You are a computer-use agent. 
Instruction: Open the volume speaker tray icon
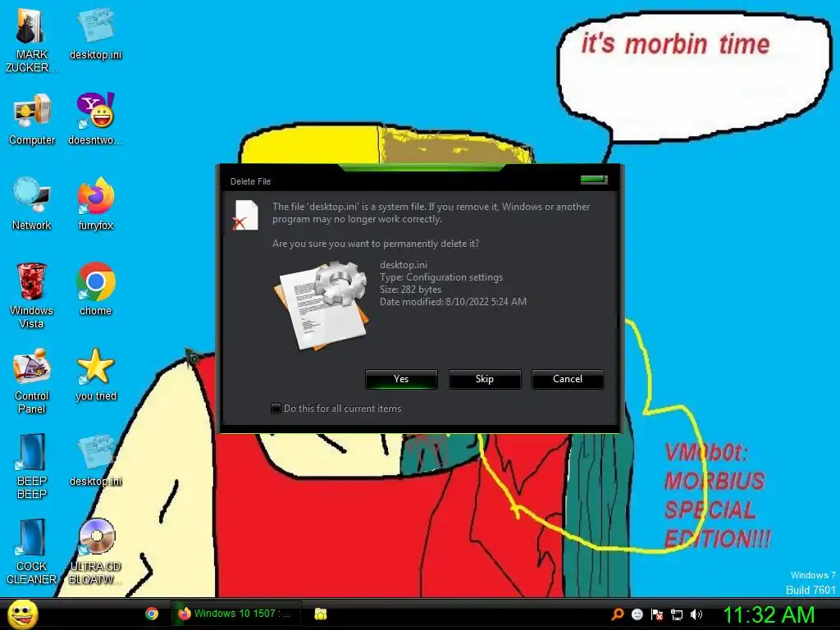pos(696,614)
